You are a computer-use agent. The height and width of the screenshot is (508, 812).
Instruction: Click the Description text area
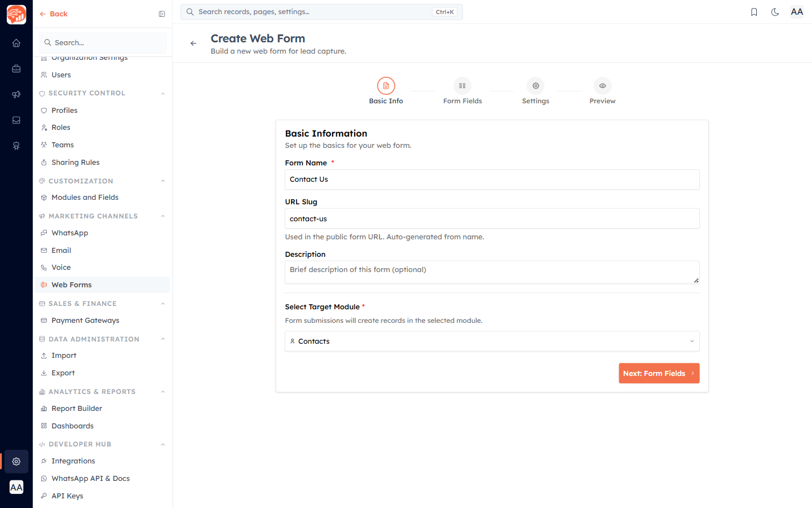click(x=492, y=272)
